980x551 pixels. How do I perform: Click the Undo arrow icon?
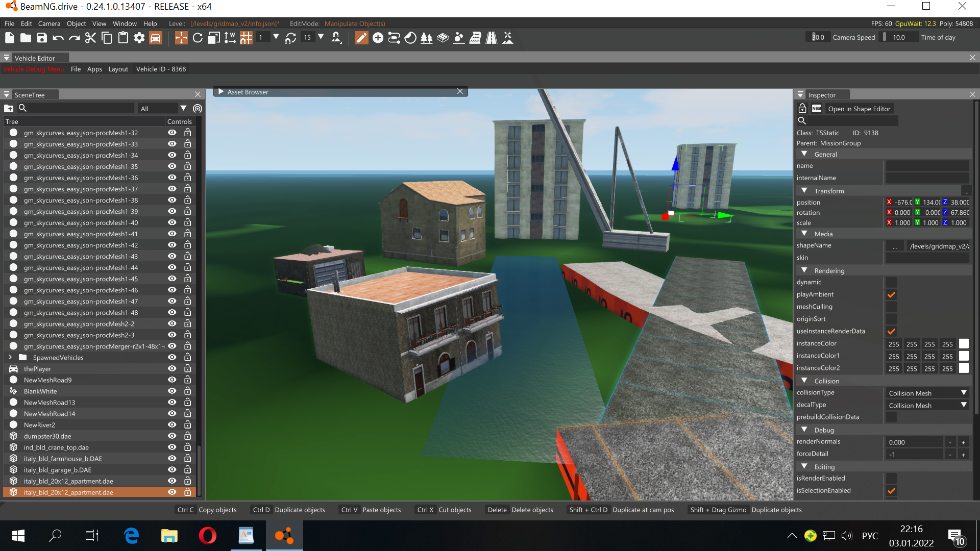click(x=58, y=38)
